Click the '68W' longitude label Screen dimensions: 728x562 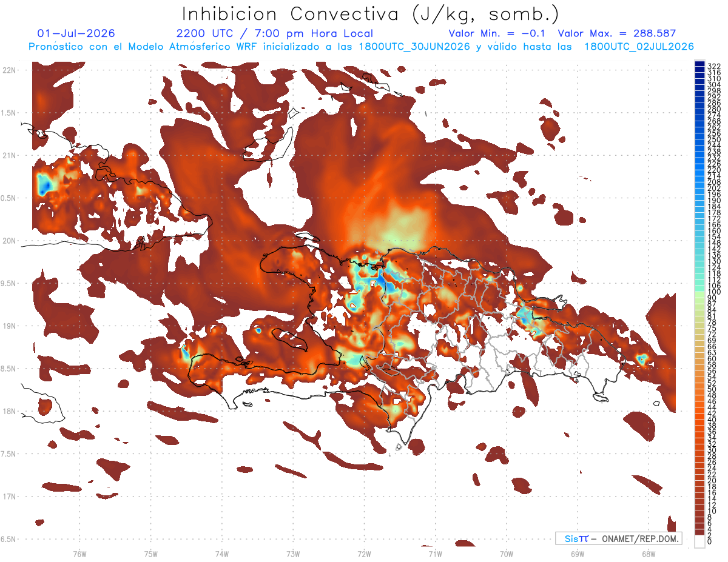point(648,554)
